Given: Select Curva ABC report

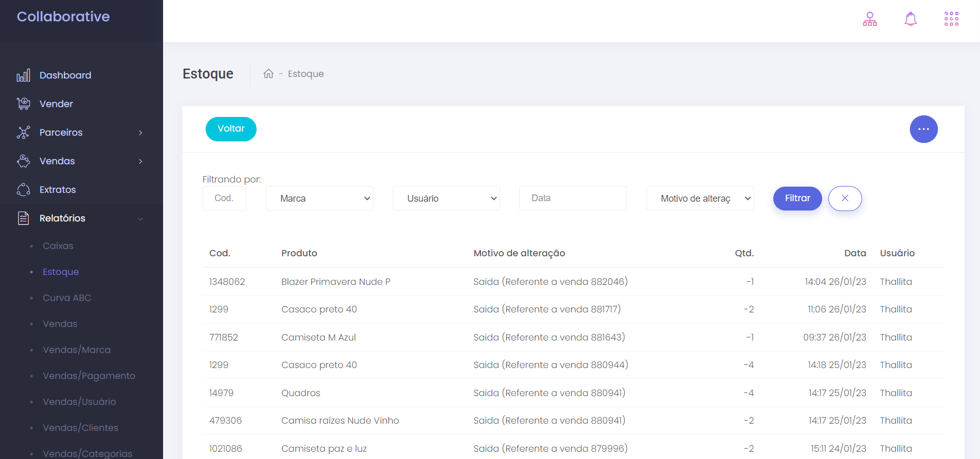Looking at the screenshot, I should tap(67, 298).
